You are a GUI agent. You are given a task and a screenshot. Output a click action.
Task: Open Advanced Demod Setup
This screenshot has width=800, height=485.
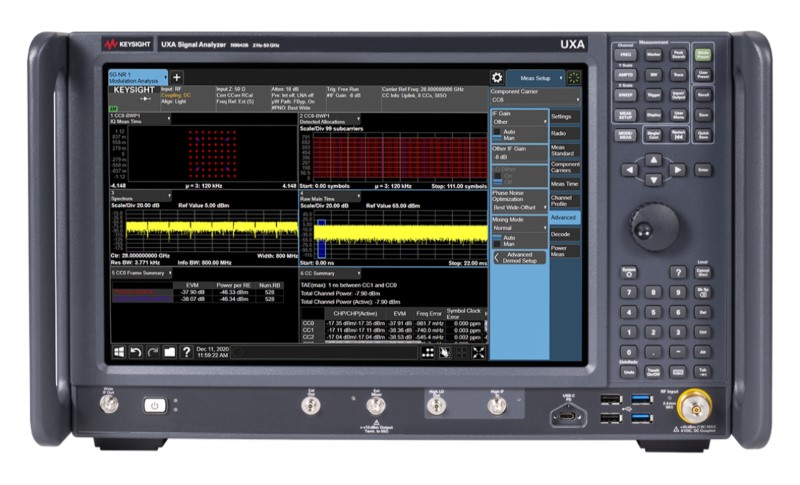[520, 257]
